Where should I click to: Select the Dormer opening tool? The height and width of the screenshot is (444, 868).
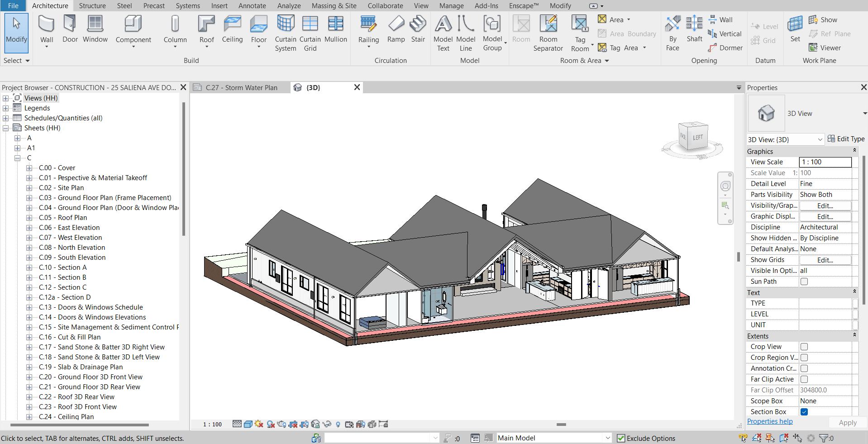(x=725, y=48)
